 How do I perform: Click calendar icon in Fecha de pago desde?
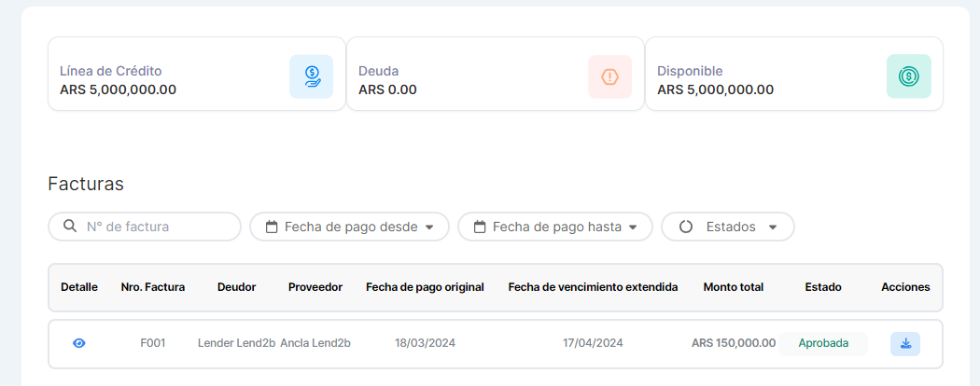point(272,227)
